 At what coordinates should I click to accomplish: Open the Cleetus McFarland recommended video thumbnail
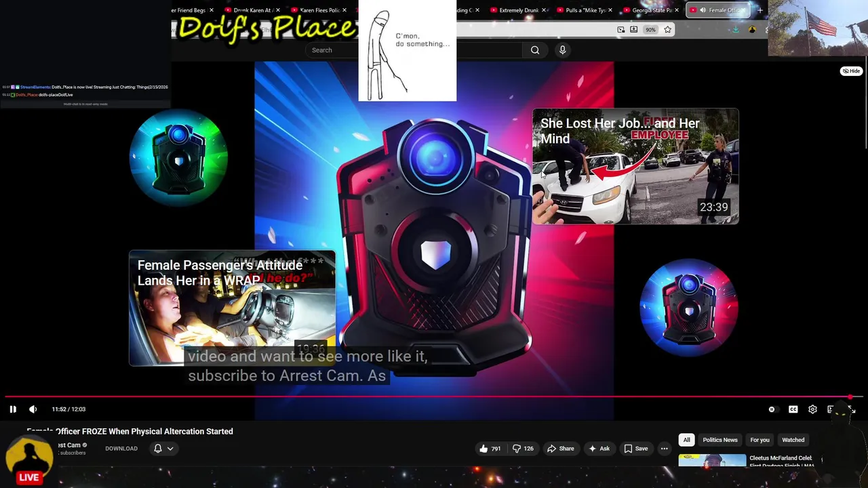point(712,461)
